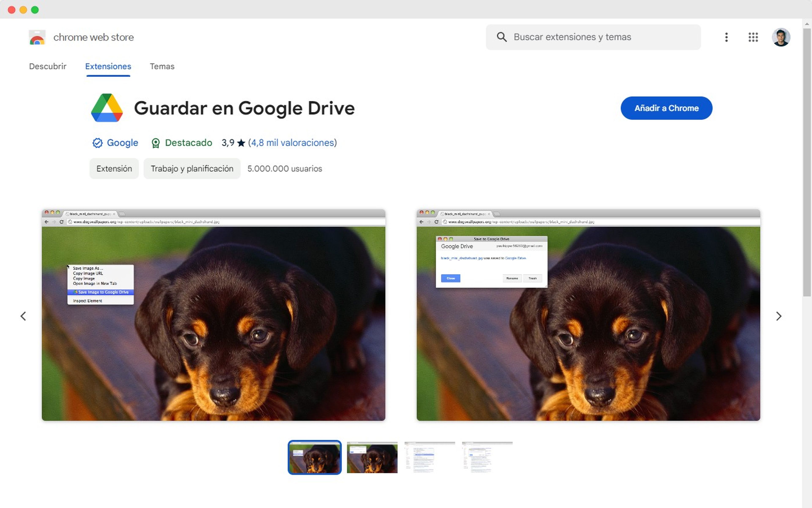Click the Añadir a Chrome button
The height and width of the screenshot is (508, 812).
click(666, 108)
